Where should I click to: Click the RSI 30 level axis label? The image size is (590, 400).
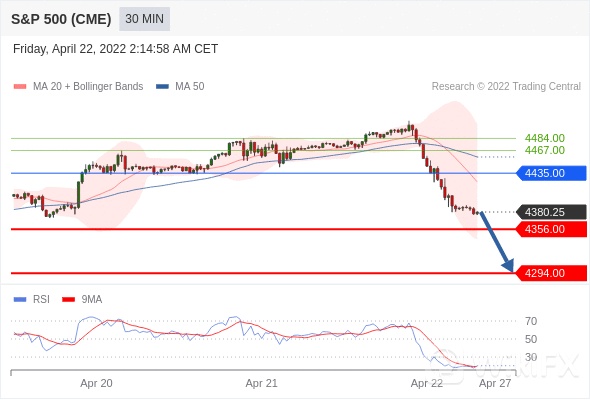point(531,357)
